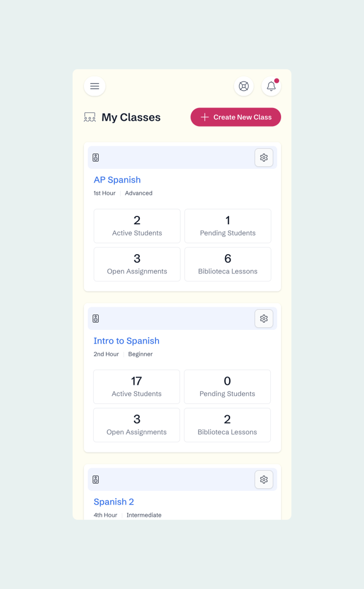
Task: Click the My Classes heading icon
Action: tap(90, 117)
